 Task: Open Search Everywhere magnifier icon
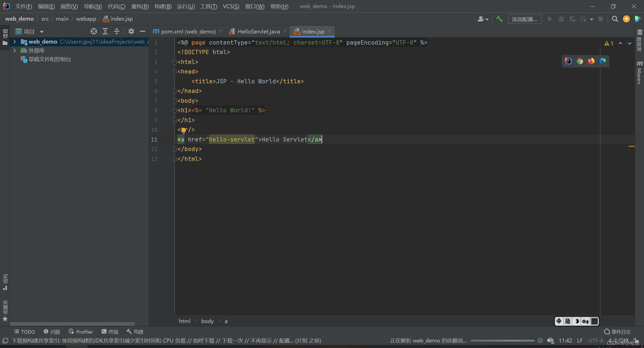click(615, 19)
